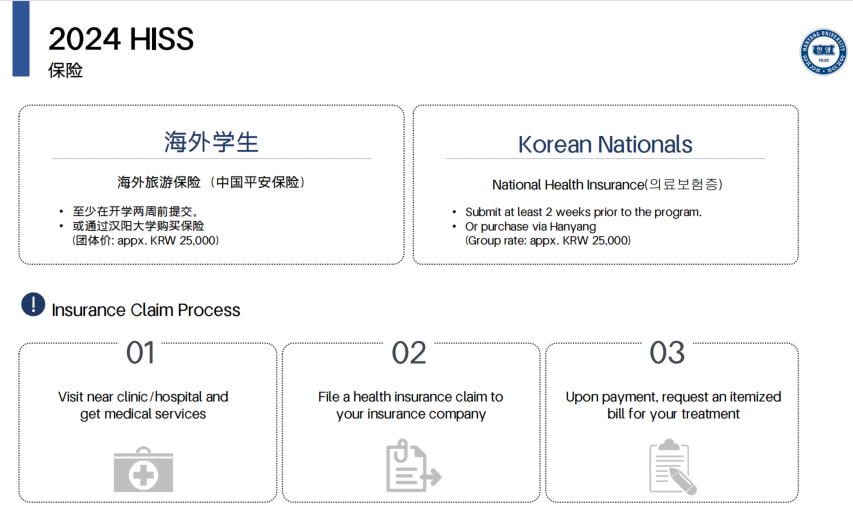Click the "Submit at least 2 weeks prior" bullet
Image resolution: width=853 pixels, height=517 pixels.
583,212
